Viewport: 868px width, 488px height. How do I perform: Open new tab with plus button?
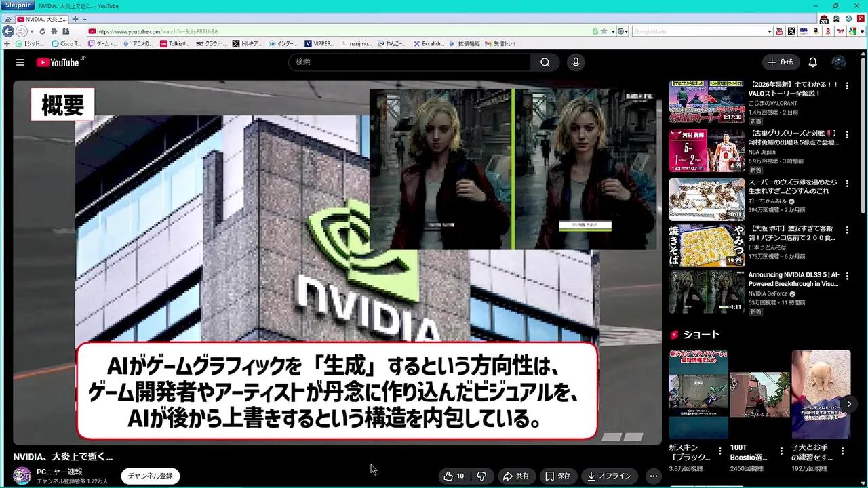(75, 19)
